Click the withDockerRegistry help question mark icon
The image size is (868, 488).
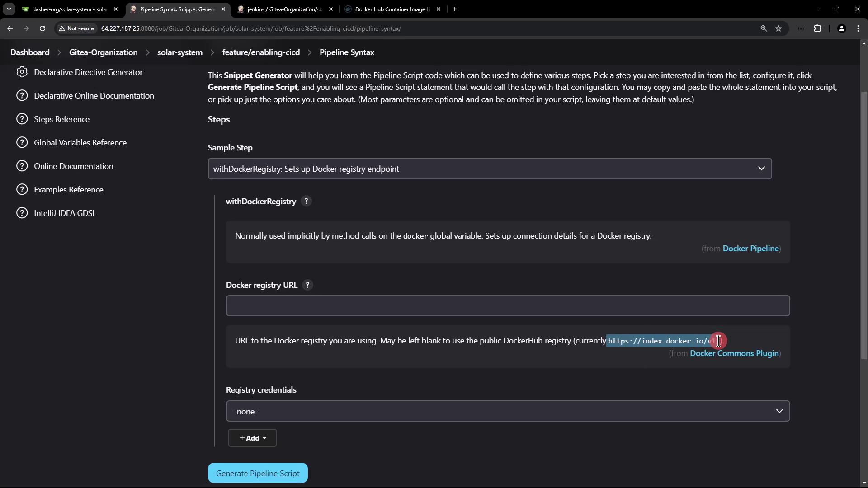pos(306,202)
